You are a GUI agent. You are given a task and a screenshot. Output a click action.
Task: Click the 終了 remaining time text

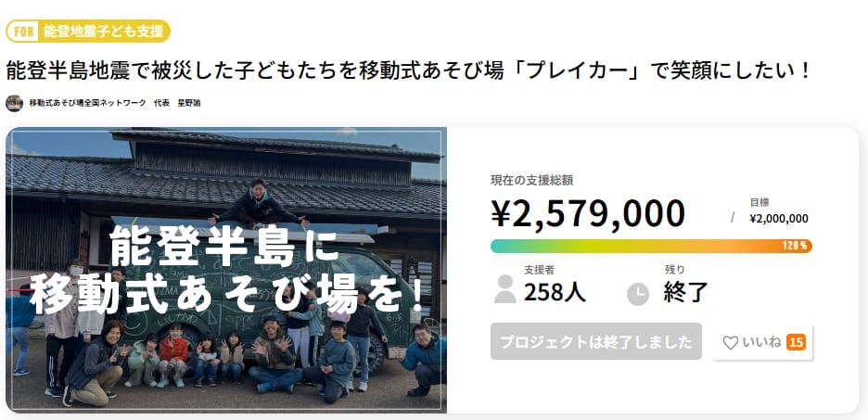(686, 293)
